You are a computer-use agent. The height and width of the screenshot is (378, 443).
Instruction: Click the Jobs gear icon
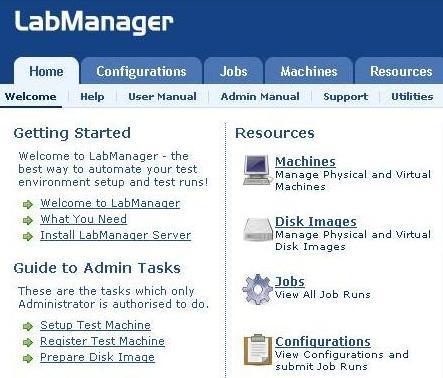click(257, 289)
